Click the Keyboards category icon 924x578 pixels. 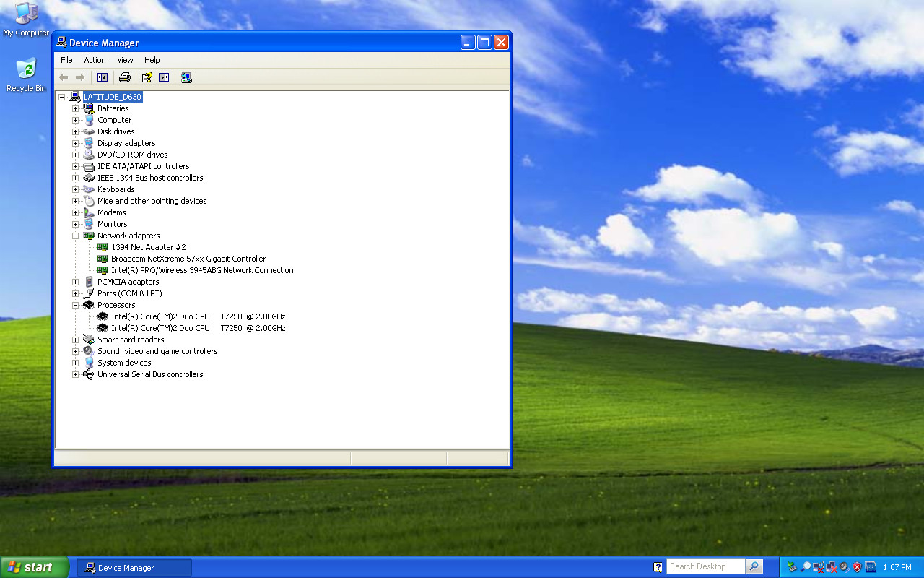pos(89,189)
